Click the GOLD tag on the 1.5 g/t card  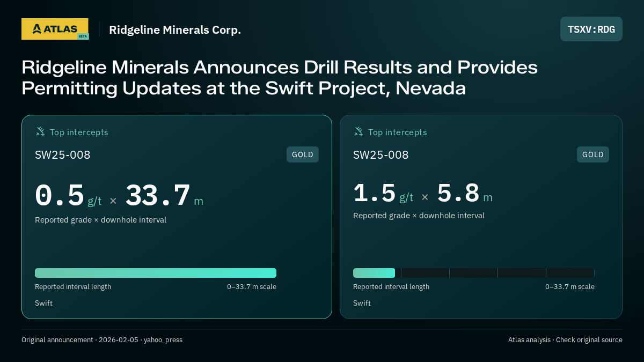pyautogui.click(x=593, y=154)
